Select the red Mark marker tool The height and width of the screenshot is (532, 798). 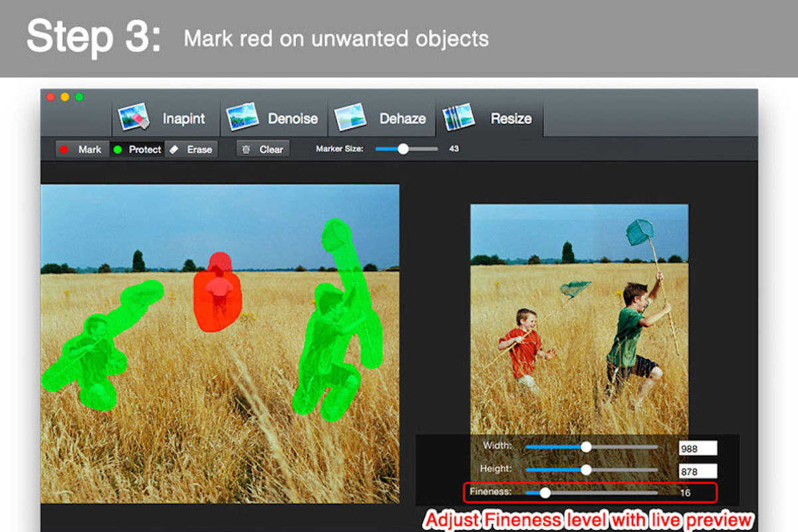pos(82,150)
